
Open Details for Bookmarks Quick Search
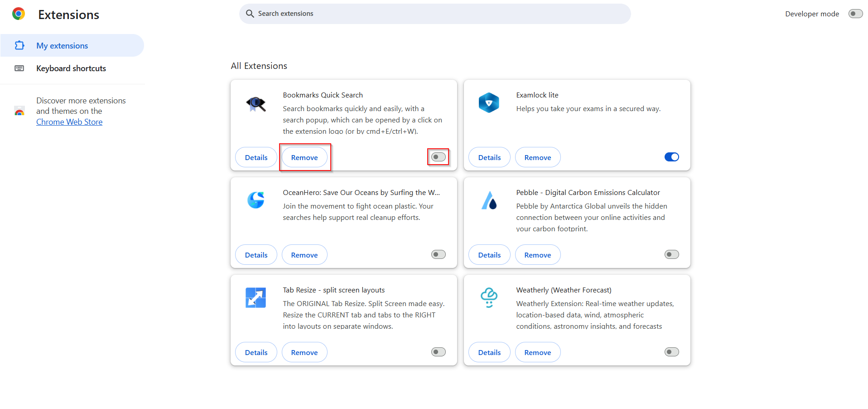256,157
